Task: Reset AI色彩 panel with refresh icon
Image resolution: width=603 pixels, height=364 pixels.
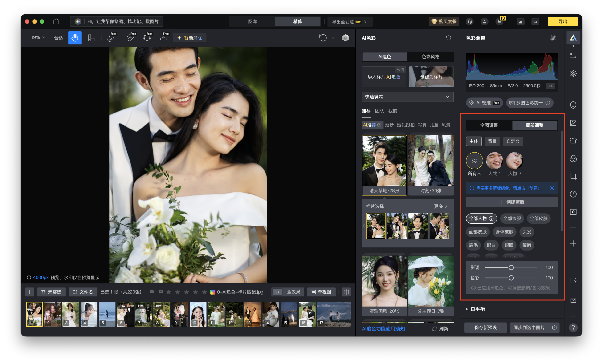Action: (x=448, y=38)
